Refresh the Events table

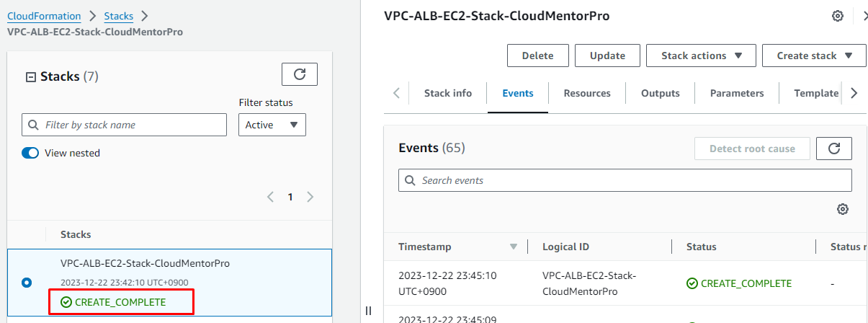click(833, 149)
